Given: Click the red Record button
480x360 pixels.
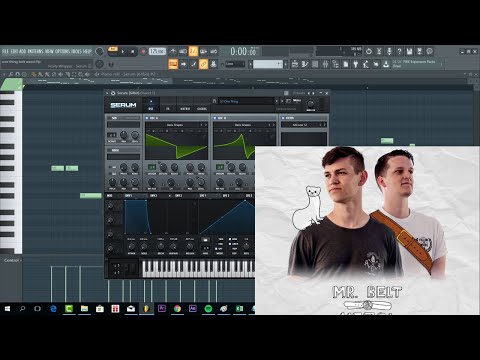Looking at the screenshot, I should point(143,51).
